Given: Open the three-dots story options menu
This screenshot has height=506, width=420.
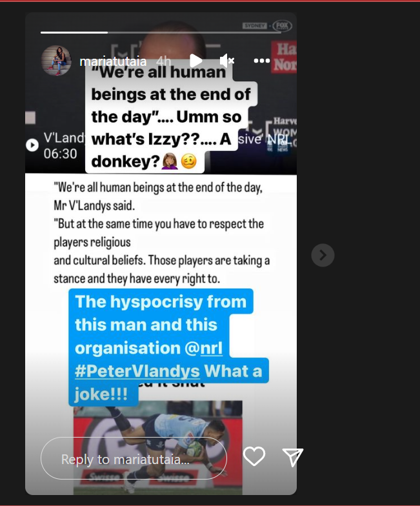Looking at the screenshot, I should [262, 61].
